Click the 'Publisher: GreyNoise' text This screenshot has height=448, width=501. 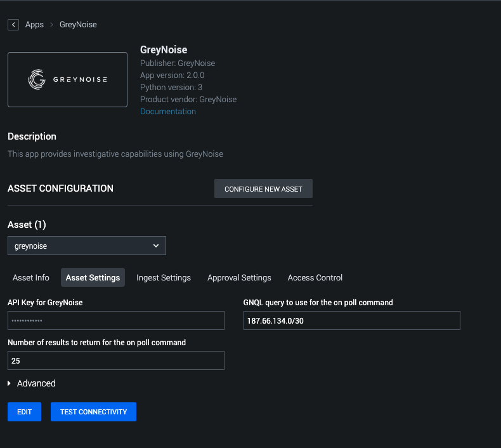point(178,63)
